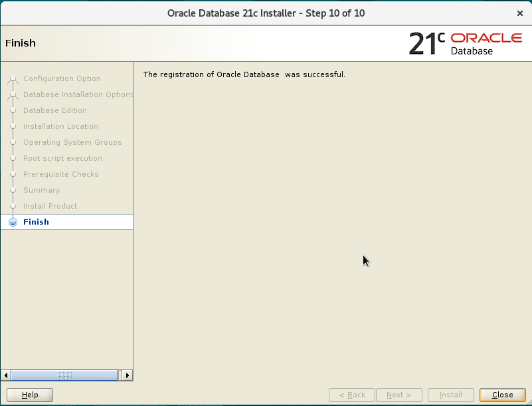532x406 pixels.
Task: Click sidebar scroll left arrow
Action: point(6,375)
